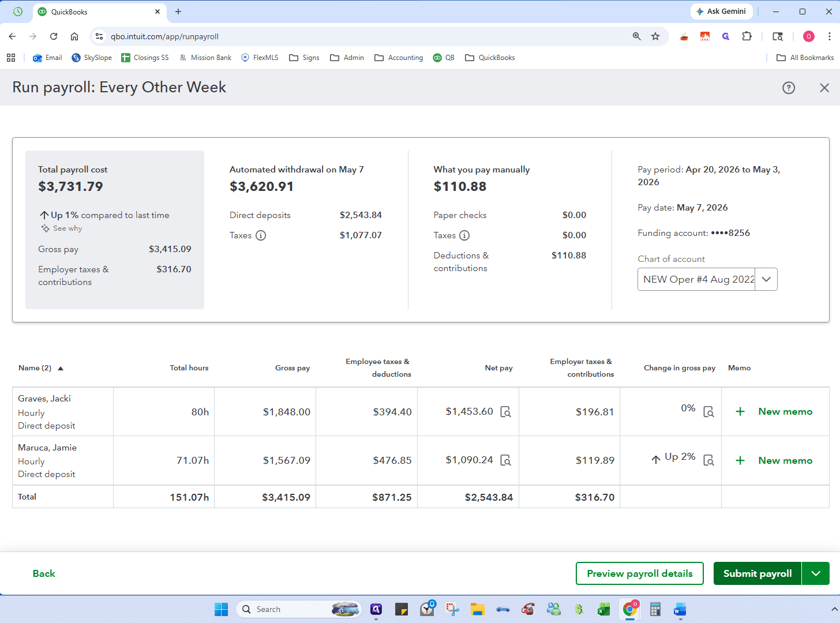Screen dimensions: 840x623
Task: Open the Email bookmark
Action: pos(47,58)
